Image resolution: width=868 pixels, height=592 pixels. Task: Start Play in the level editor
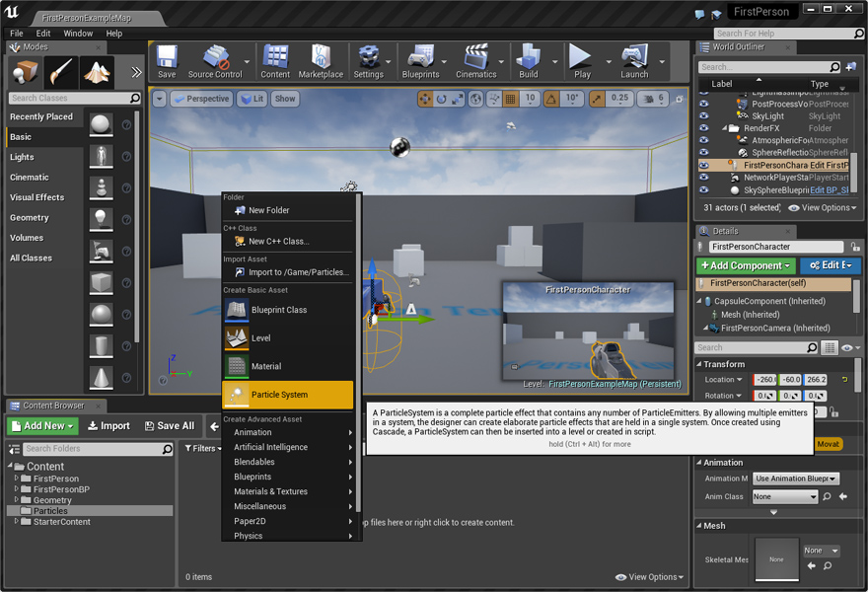581,61
